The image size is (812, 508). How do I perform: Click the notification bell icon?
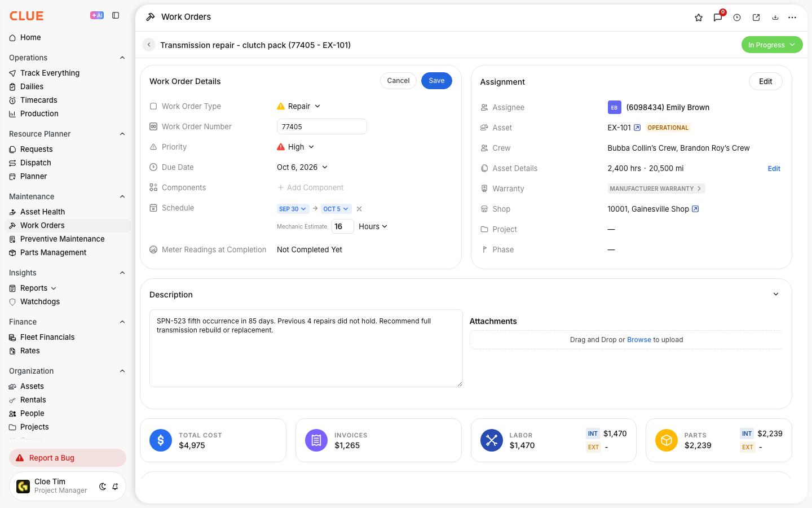click(115, 487)
